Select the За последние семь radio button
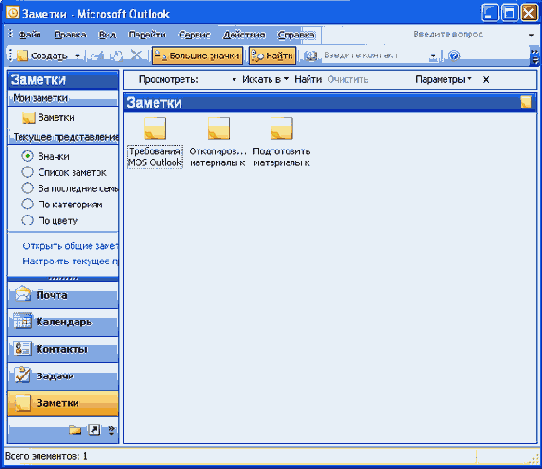 [27, 188]
